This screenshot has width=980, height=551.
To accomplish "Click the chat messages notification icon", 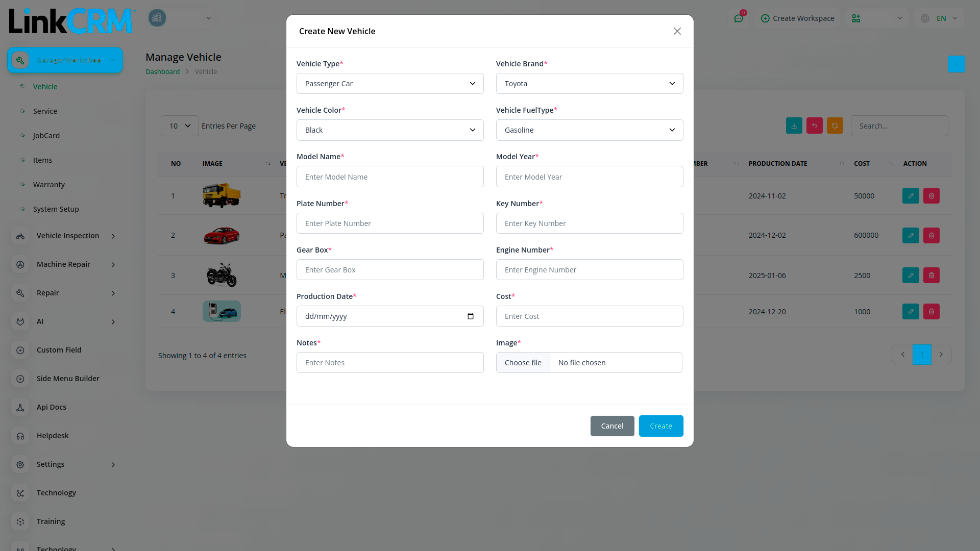I will [739, 18].
